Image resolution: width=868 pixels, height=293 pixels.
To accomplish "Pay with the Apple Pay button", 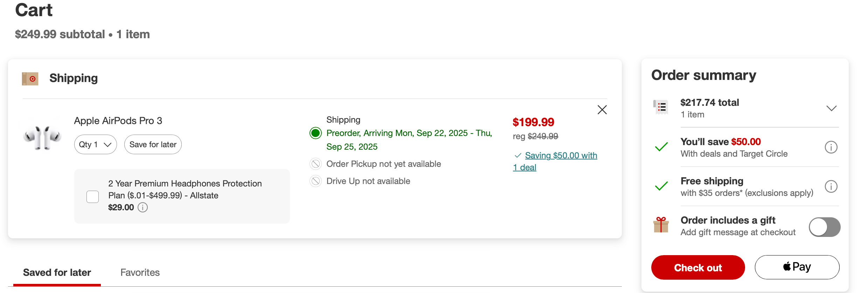I will point(797,267).
